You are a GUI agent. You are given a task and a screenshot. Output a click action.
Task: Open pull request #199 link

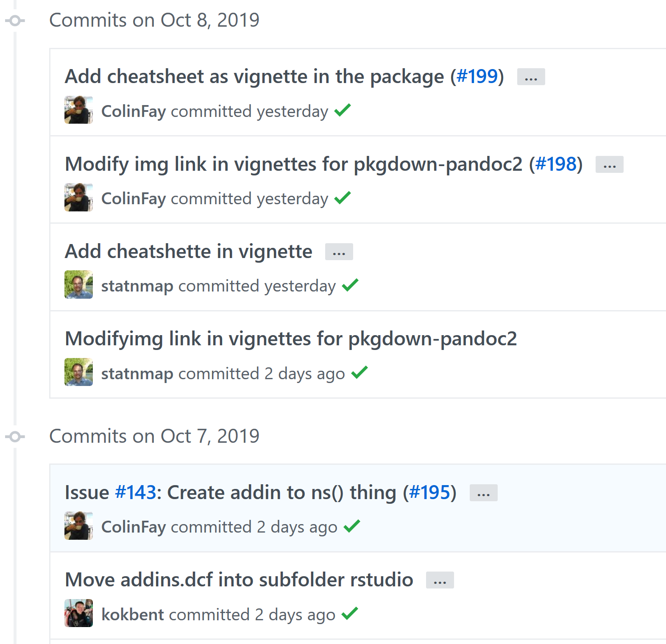[477, 77]
